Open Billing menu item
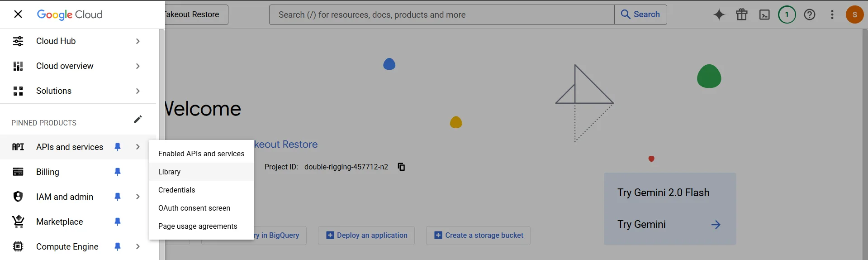The width and height of the screenshot is (868, 260). click(x=78, y=172)
